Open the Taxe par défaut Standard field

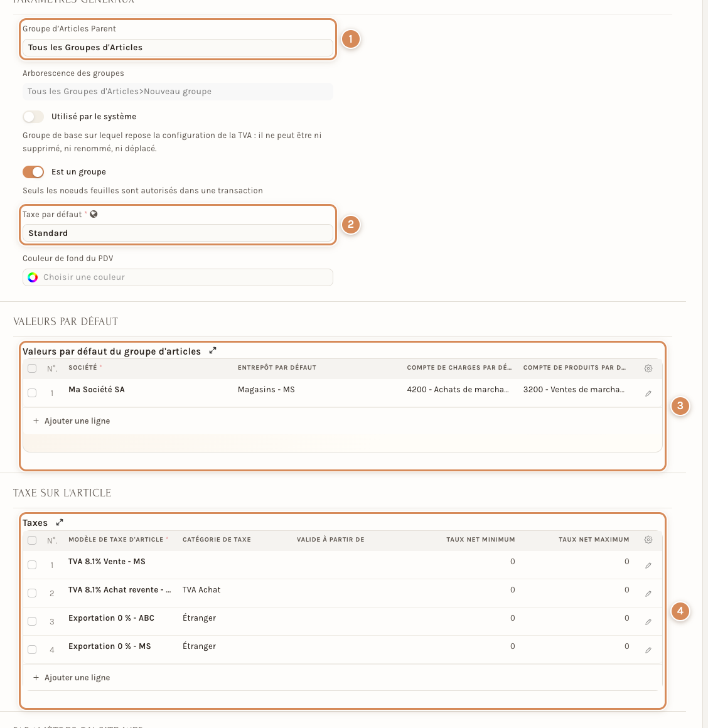(x=178, y=233)
